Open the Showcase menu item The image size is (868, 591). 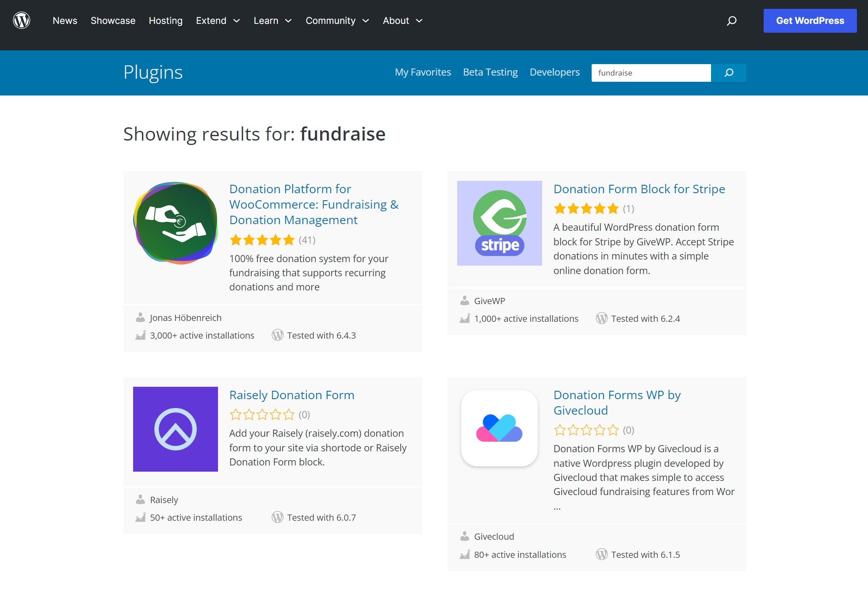[x=113, y=21]
